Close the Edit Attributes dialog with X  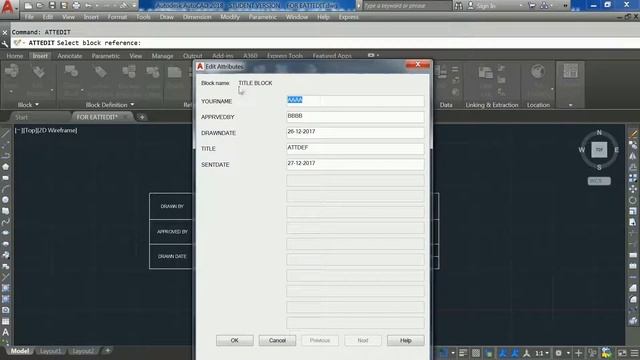(418, 64)
